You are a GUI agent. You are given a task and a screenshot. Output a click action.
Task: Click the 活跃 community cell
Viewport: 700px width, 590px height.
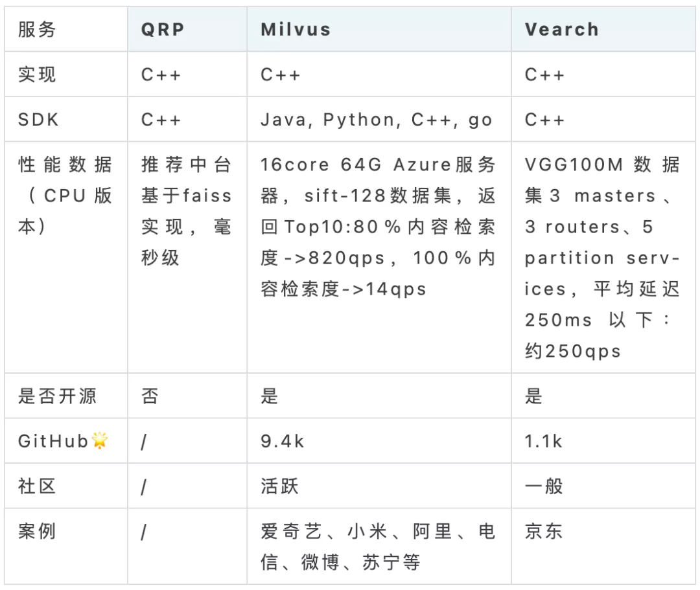pos(379,486)
